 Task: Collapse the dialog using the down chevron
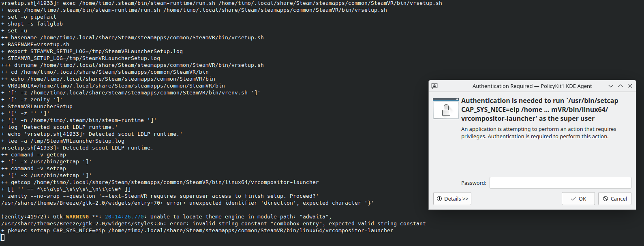610,86
